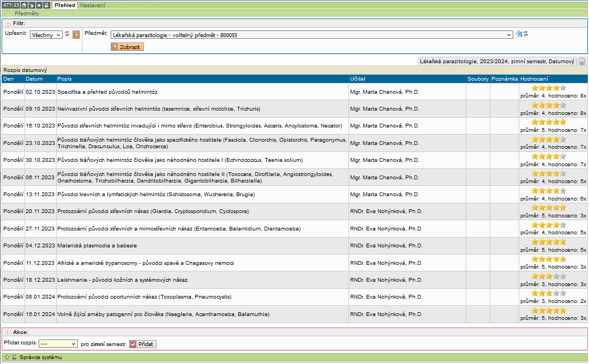Screen dimensions: 589x364
Task: Click the orange arrow icon next to Upřesnit
Action: click(x=76, y=34)
